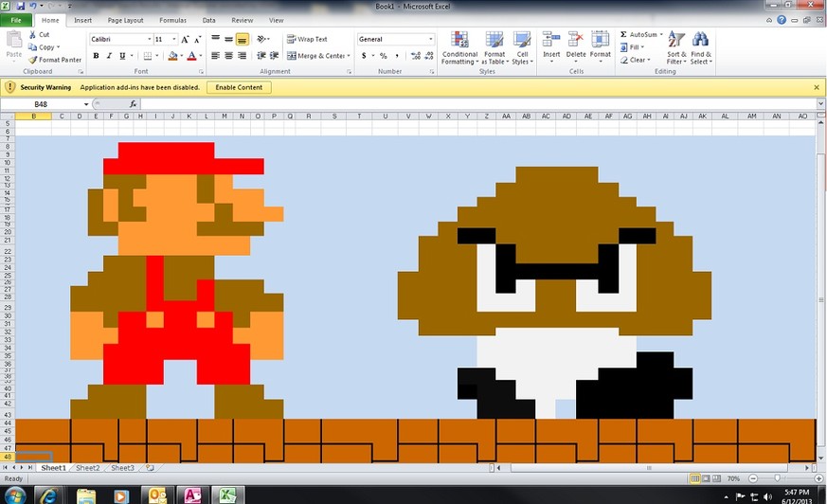Open the General number format dropdown
Image resolution: width=827 pixels, height=504 pixels.
430,39
